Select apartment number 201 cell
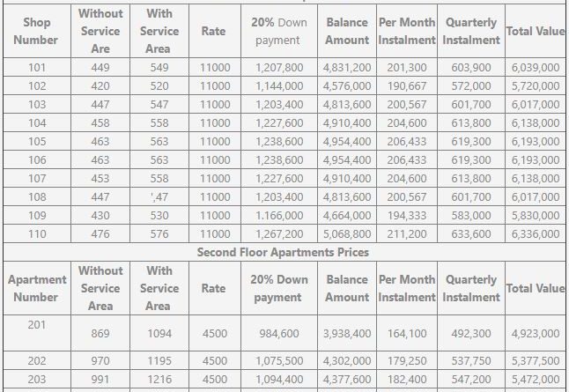The height and width of the screenshot is (392, 569). [36, 325]
